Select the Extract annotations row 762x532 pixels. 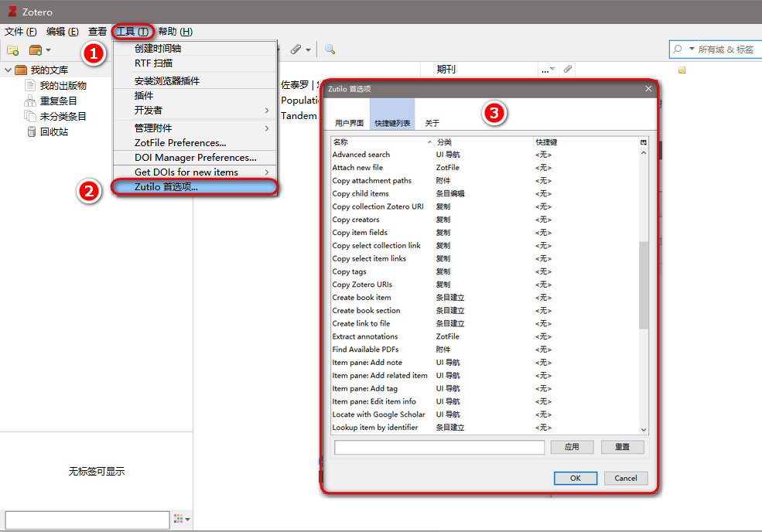[x=485, y=336]
